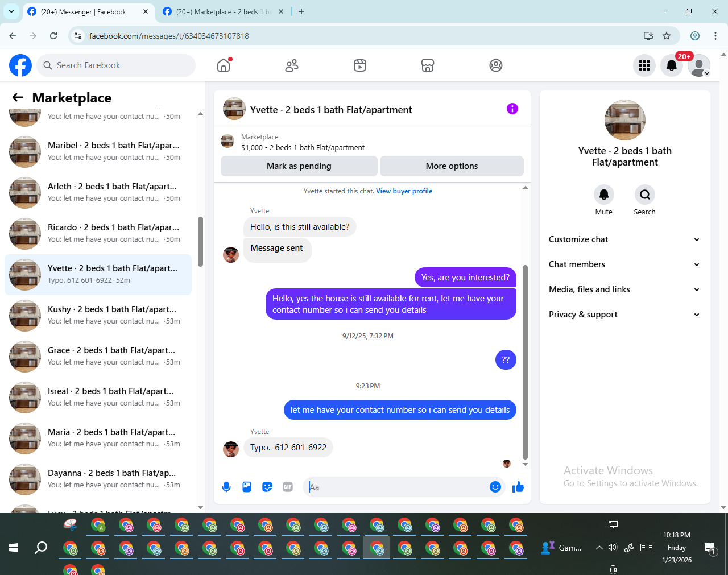Open the Marketplace storefront icon
The width and height of the screenshot is (728, 575).
428,65
